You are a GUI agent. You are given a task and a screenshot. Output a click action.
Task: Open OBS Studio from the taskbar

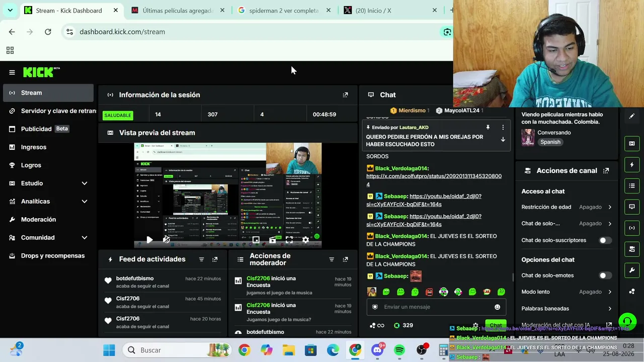[x=422, y=350]
